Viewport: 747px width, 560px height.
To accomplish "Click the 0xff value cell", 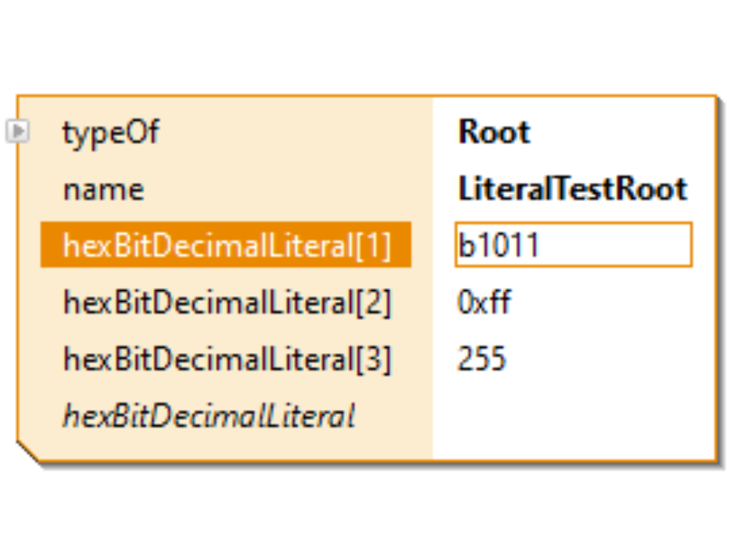I will tap(484, 303).
